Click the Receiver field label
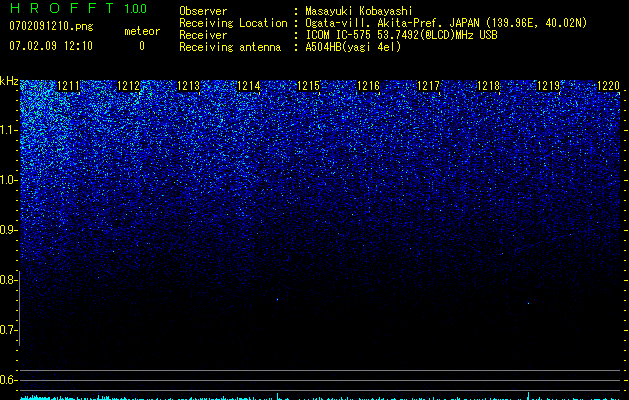The image size is (629, 400). pyautogui.click(x=203, y=35)
